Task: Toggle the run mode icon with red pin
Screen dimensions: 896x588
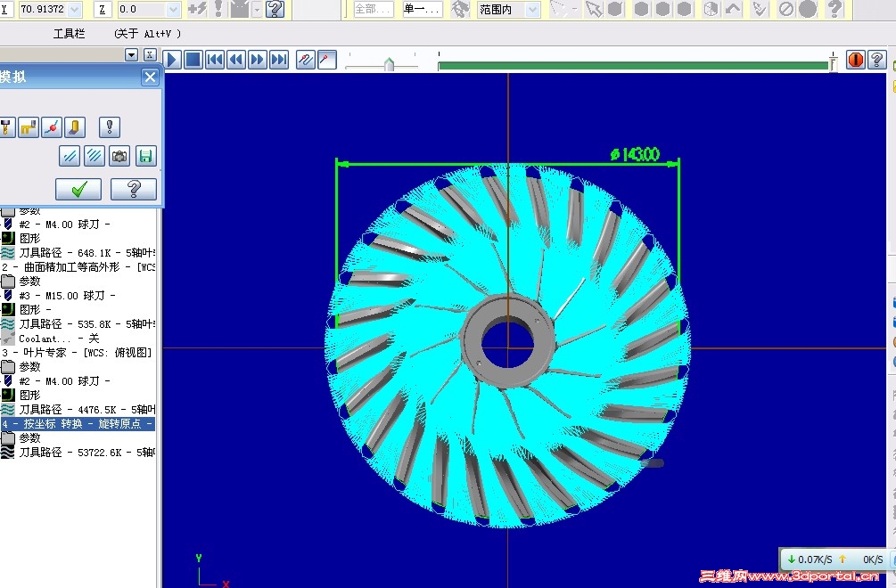Action: 327,60
